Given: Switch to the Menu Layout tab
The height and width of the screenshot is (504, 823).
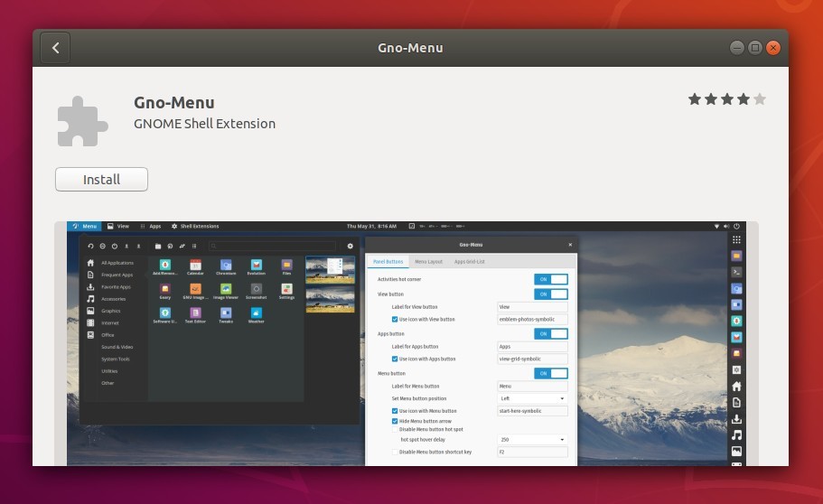Looking at the screenshot, I should [x=428, y=261].
